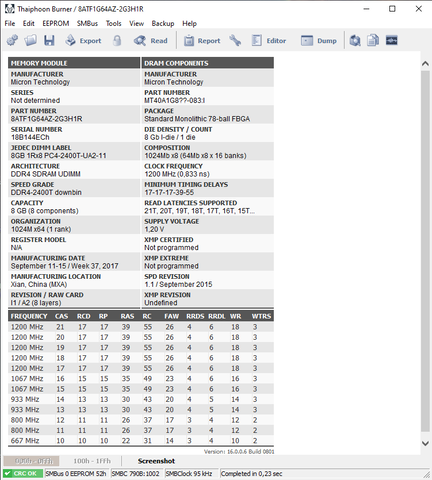Screen dimensions: 432x480
Task: Click the SMBClock 95 kHz status entry
Action: tap(189, 474)
